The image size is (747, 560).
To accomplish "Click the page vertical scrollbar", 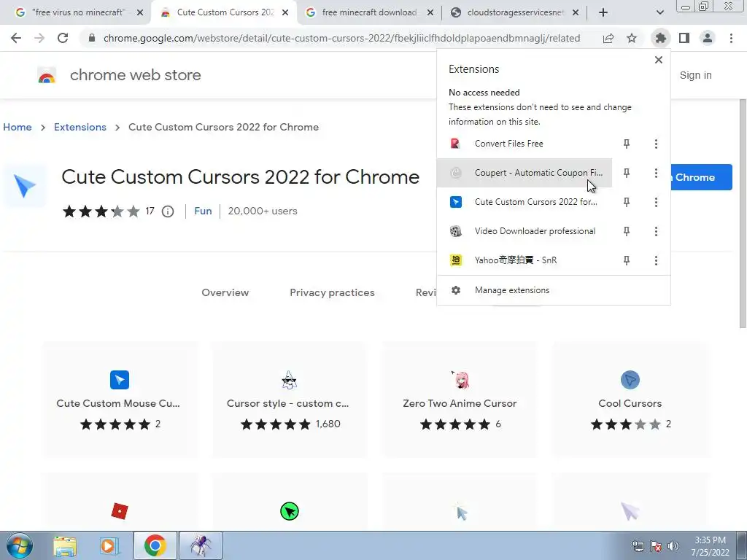I will coord(743,214).
